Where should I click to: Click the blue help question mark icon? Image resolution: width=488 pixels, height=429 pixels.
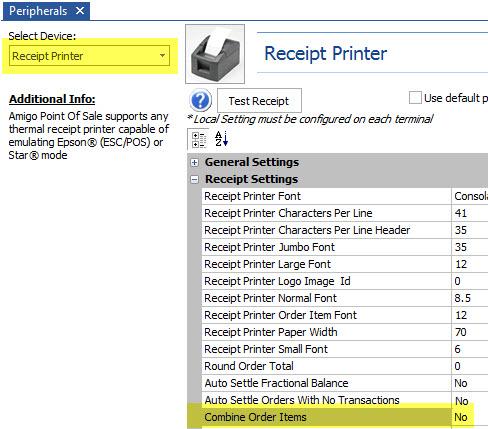pyautogui.click(x=200, y=100)
